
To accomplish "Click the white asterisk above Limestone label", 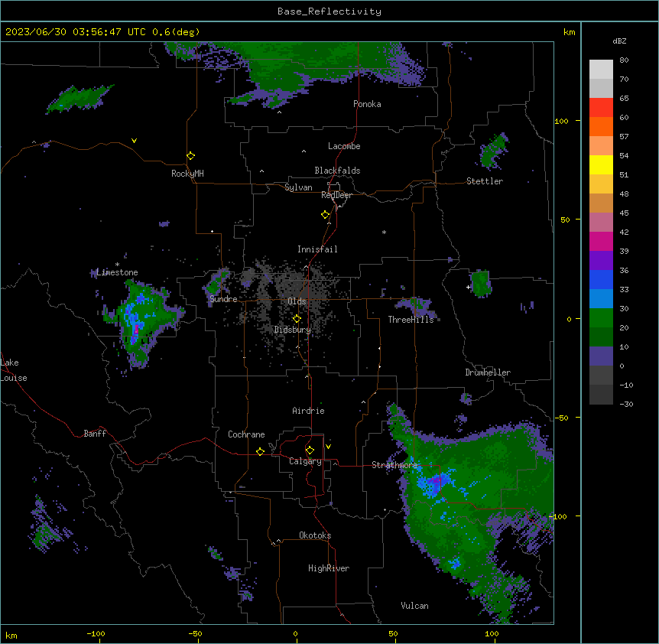I will click(x=117, y=265).
